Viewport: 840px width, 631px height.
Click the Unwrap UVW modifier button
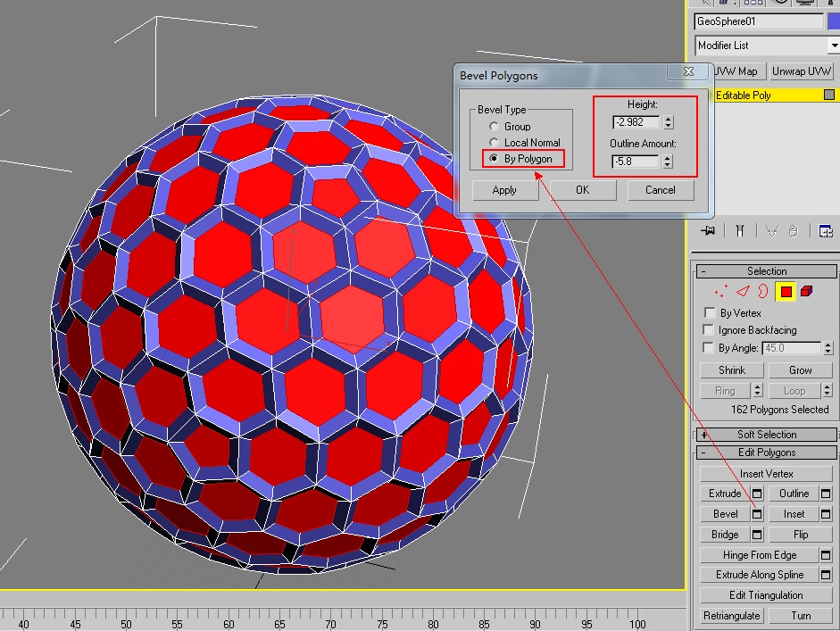click(x=802, y=71)
